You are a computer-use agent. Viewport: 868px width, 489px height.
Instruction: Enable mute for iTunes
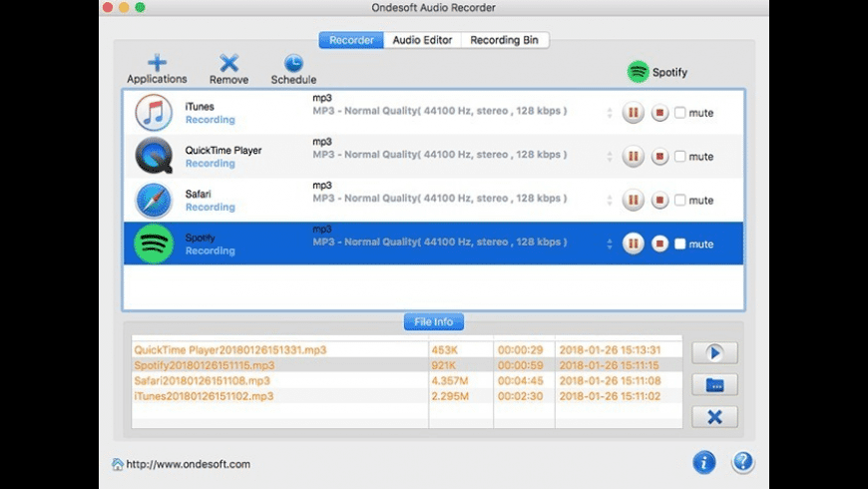[x=680, y=113]
